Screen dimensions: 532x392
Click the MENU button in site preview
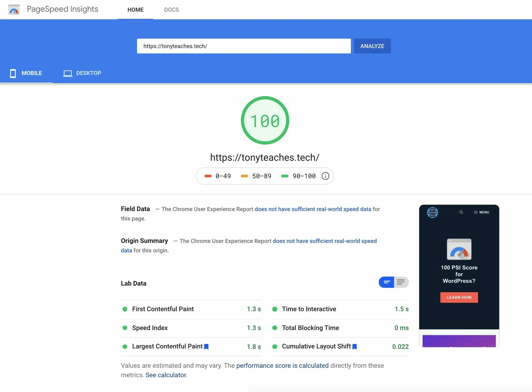click(481, 212)
